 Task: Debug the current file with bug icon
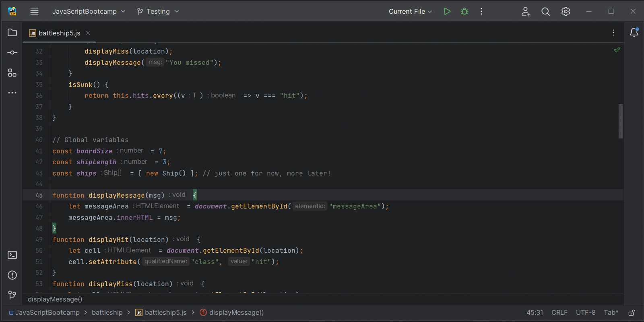tap(464, 11)
